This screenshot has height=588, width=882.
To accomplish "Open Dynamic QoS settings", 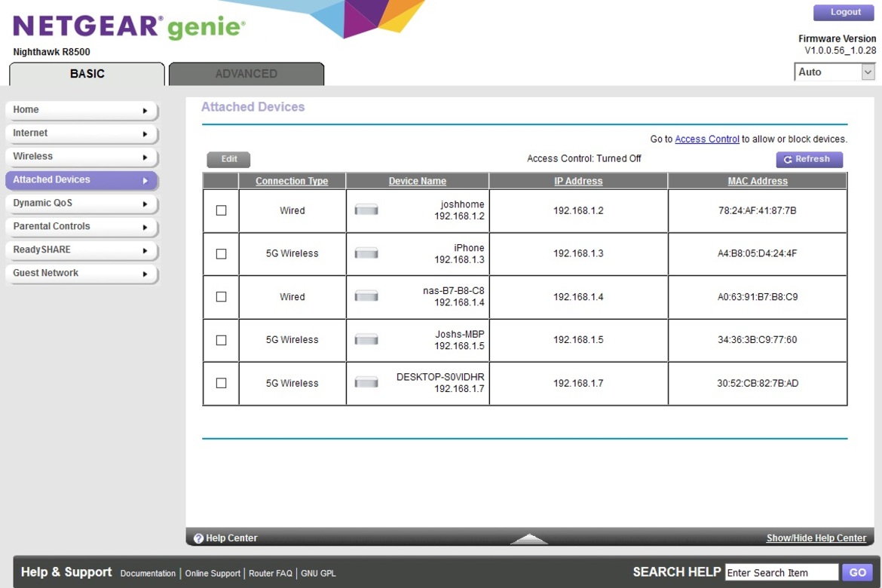I will click(82, 203).
